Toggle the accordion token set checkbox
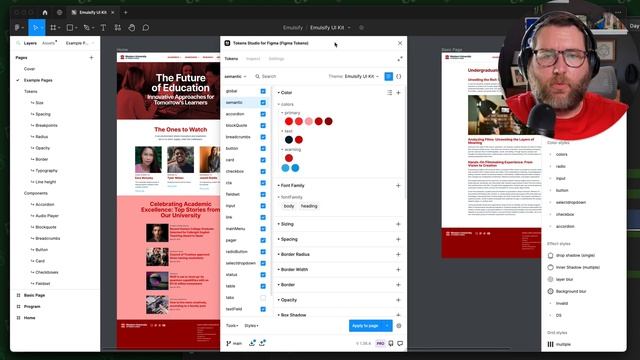Image resolution: width=640 pixels, height=360 pixels. tap(263, 114)
